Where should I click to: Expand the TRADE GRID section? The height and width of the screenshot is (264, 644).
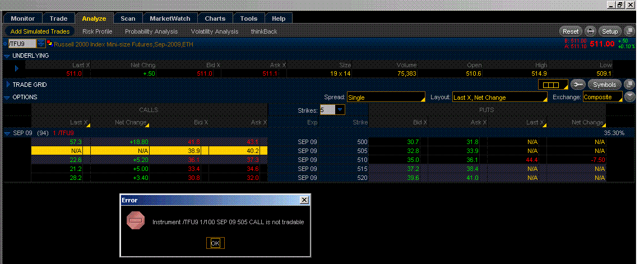point(8,85)
